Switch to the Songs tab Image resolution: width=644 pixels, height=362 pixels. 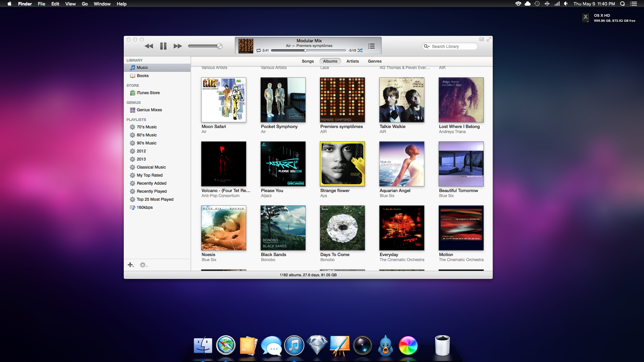308,61
